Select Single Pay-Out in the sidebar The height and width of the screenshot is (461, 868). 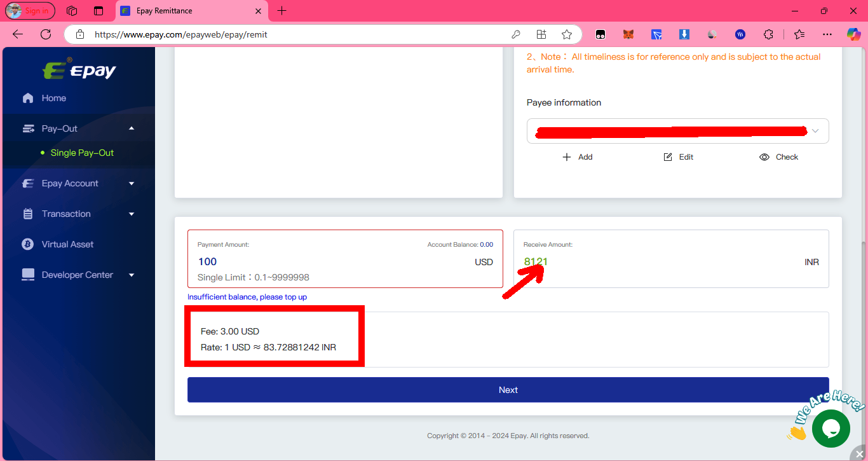[82, 153]
